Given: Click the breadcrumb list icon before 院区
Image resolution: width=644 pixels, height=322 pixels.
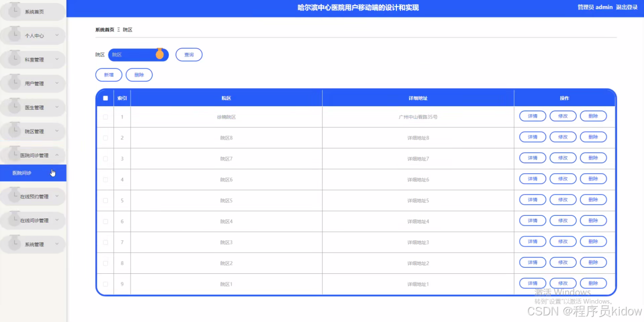Looking at the screenshot, I should [117, 29].
